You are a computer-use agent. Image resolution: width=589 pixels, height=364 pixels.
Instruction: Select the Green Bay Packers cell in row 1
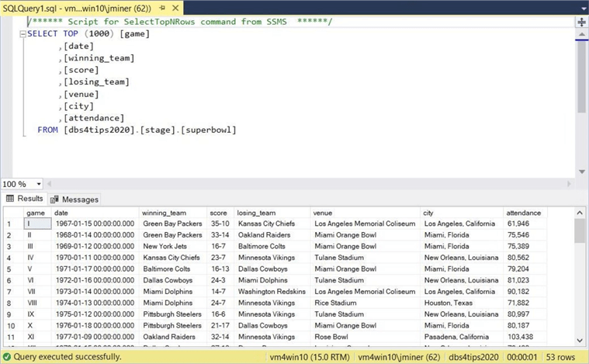pyautogui.click(x=172, y=224)
